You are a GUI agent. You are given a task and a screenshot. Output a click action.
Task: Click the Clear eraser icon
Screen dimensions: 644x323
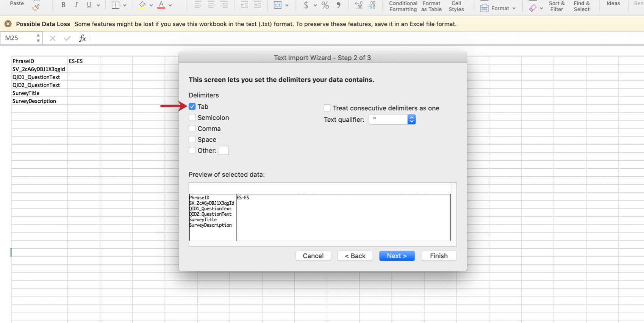[533, 8]
